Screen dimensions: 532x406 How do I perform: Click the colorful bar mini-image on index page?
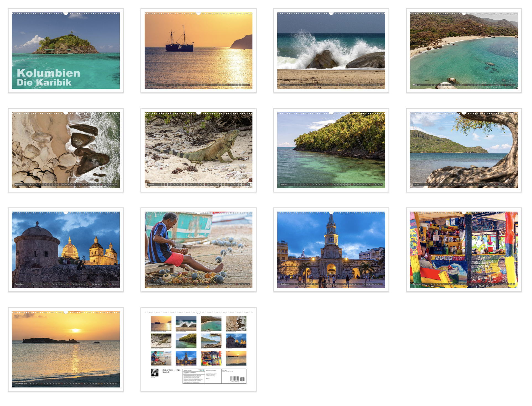tap(211, 358)
